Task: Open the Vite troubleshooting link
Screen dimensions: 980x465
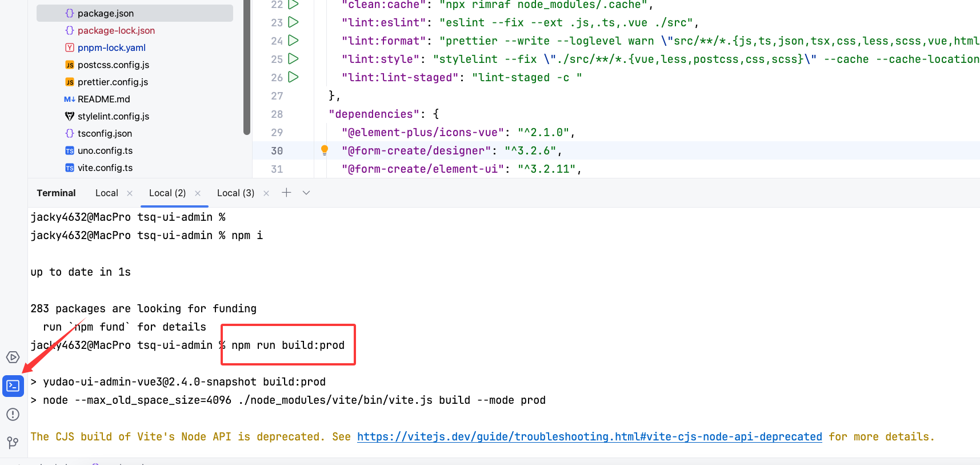Action: tap(589, 437)
